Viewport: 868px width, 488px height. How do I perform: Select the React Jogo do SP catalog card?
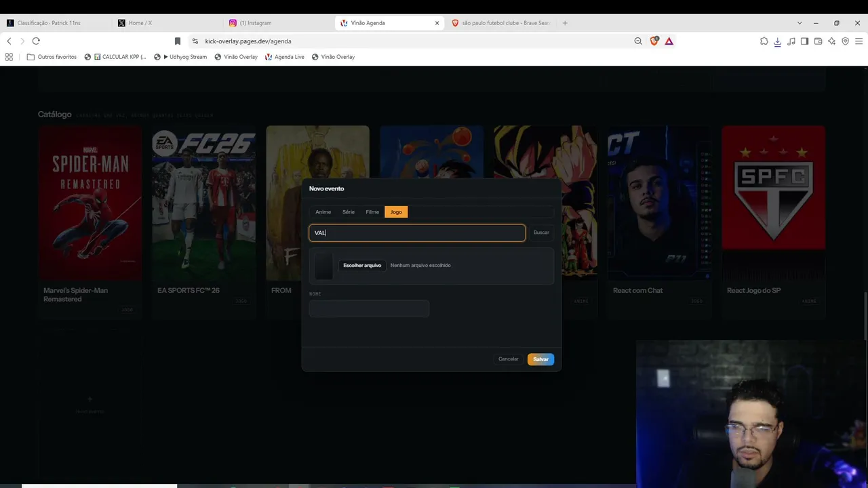coord(774,222)
